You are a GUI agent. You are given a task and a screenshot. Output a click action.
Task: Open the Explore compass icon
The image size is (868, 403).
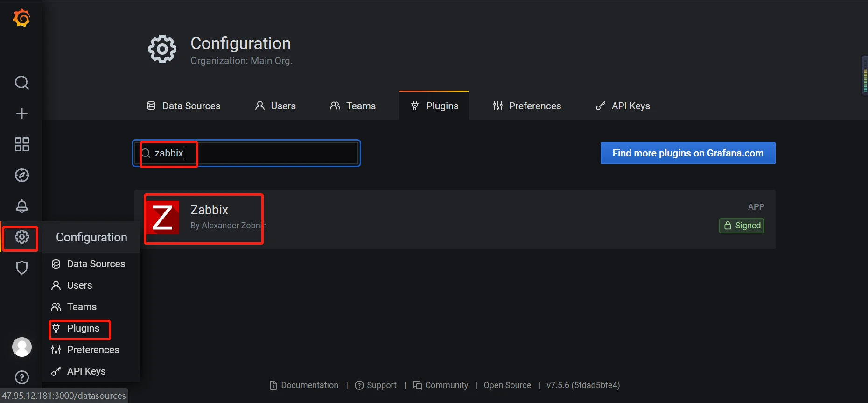(22, 175)
